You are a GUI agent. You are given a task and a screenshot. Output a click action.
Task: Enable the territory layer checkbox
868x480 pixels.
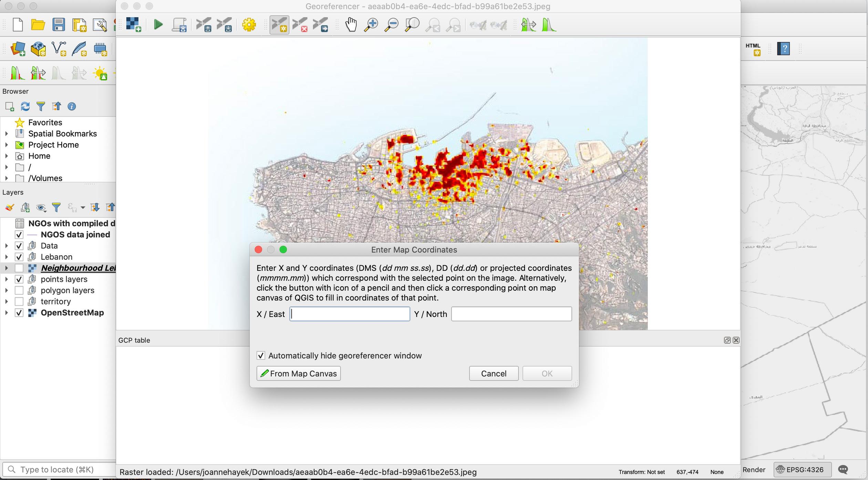(19, 302)
